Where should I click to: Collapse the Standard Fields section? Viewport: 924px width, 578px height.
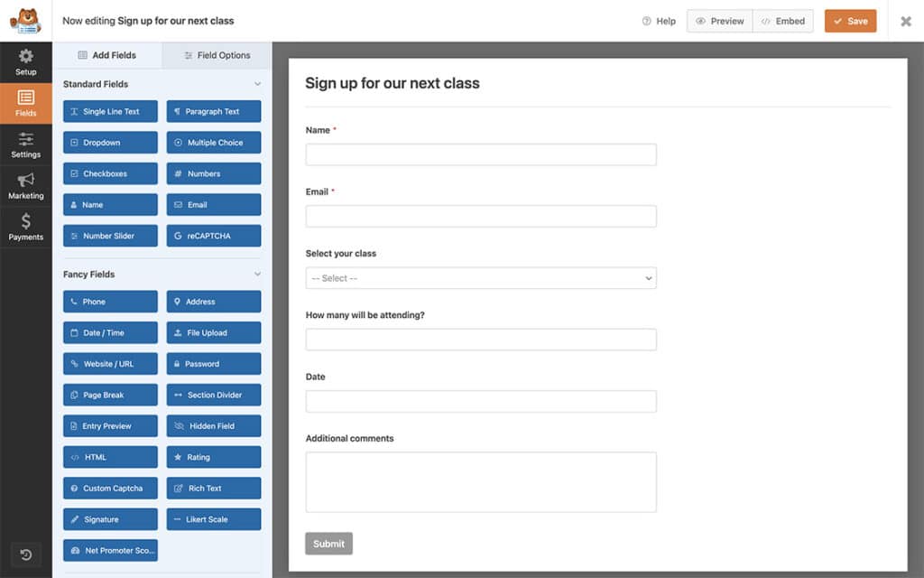point(257,84)
